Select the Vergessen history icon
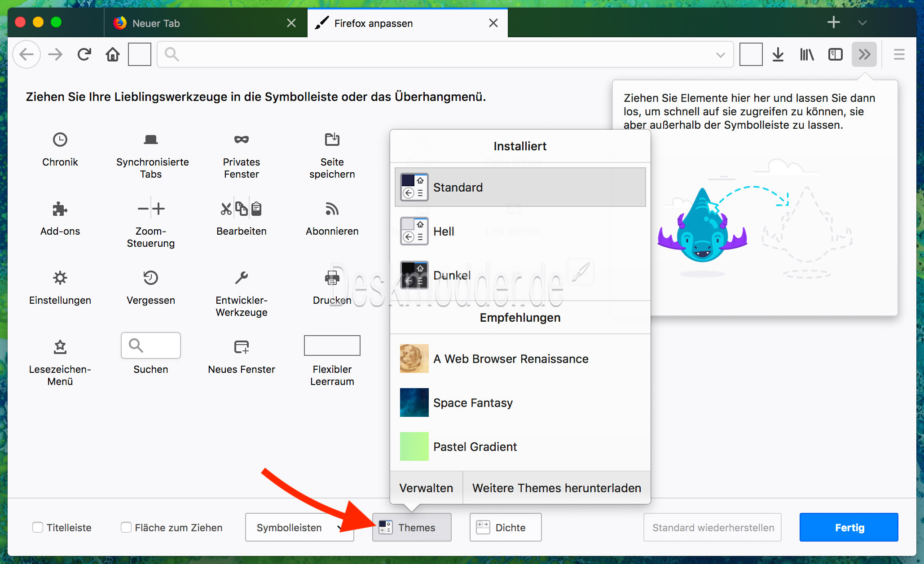Viewport: 924px width, 564px height. click(x=151, y=278)
